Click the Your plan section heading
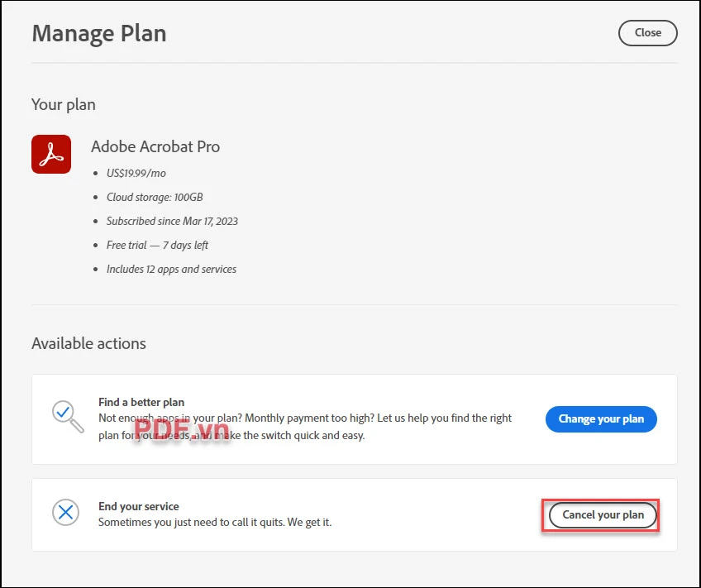The height and width of the screenshot is (588, 701). [x=64, y=105]
